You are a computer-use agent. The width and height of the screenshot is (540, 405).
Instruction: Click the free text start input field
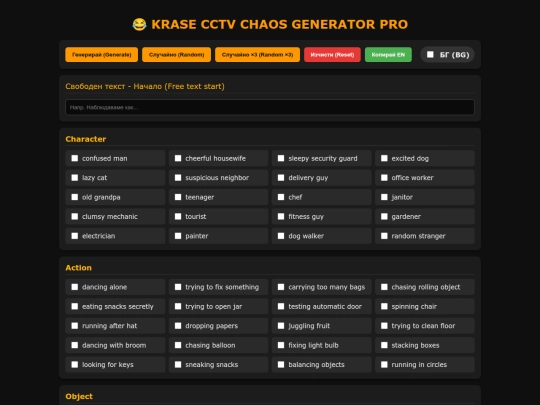point(270,107)
